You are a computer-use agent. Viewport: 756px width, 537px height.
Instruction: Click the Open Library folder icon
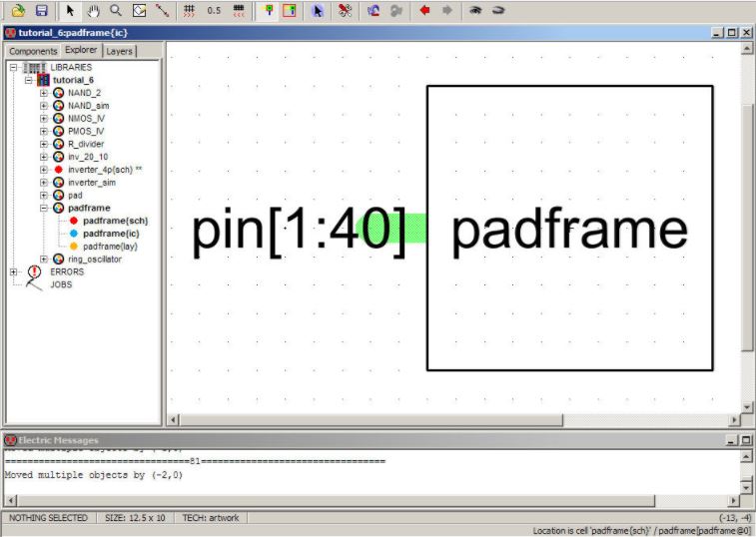18,11
